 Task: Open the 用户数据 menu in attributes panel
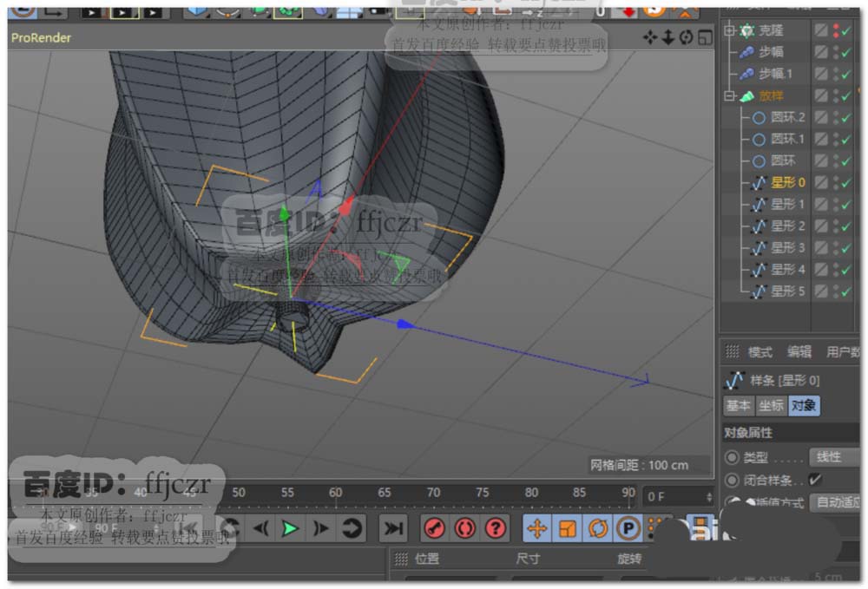pos(843,351)
